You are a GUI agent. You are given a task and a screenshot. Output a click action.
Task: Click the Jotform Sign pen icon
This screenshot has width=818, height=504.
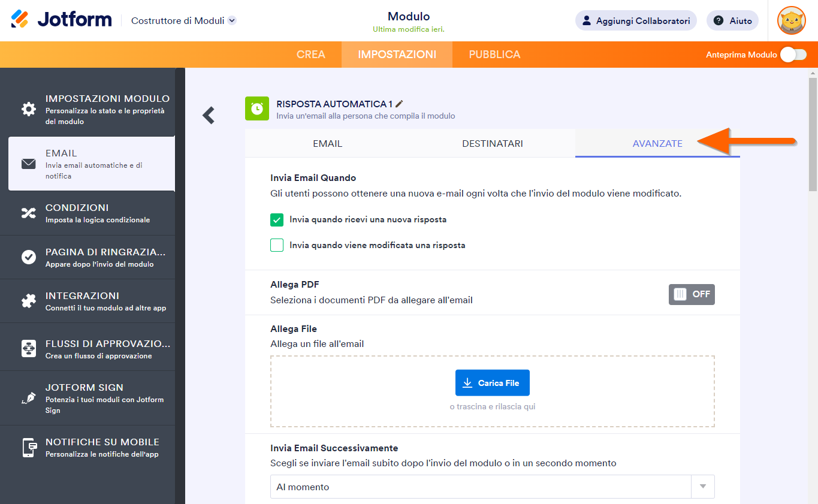(28, 399)
